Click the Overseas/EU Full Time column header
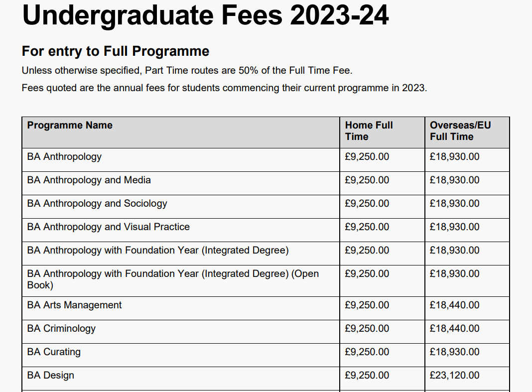The image size is (532, 392). tap(467, 132)
